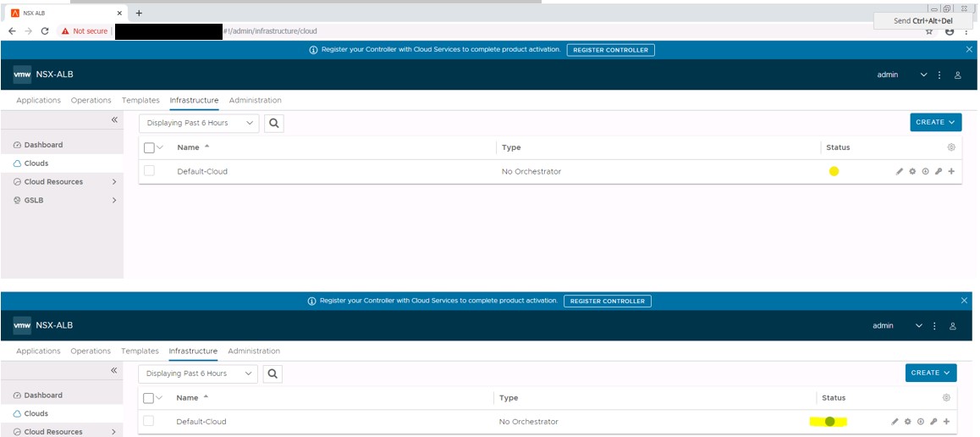Dismiss the upper registration banner with X

[x=969, y=49]
